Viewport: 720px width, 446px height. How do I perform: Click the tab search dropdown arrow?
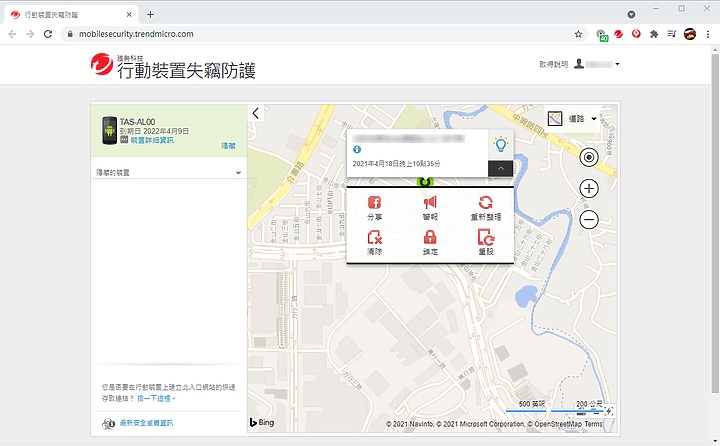[631, 15]
